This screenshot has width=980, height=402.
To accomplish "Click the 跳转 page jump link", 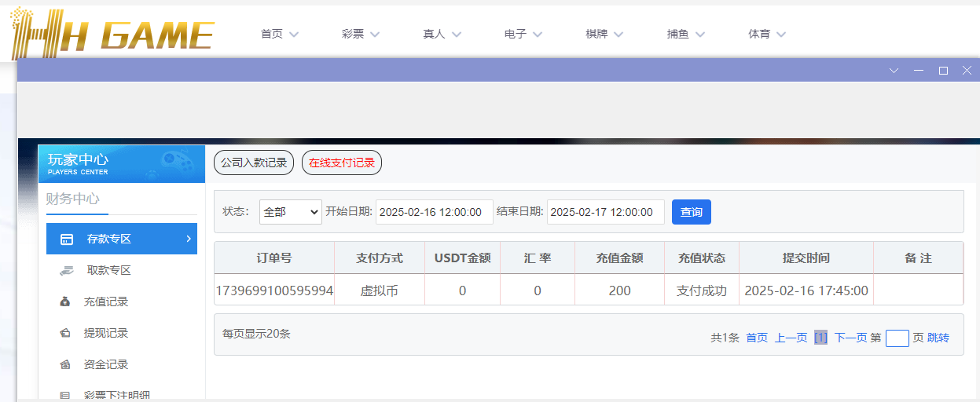I will [938, 338].
